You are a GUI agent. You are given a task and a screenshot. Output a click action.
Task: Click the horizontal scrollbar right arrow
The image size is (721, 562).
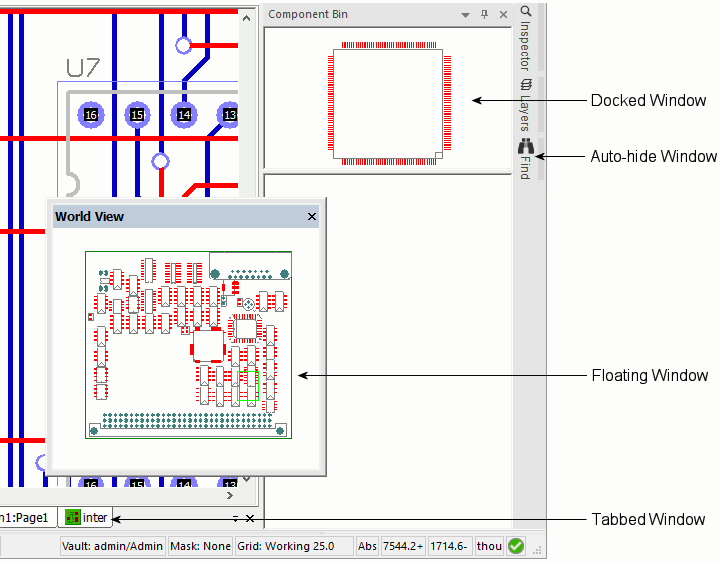(x=231, y=495)
